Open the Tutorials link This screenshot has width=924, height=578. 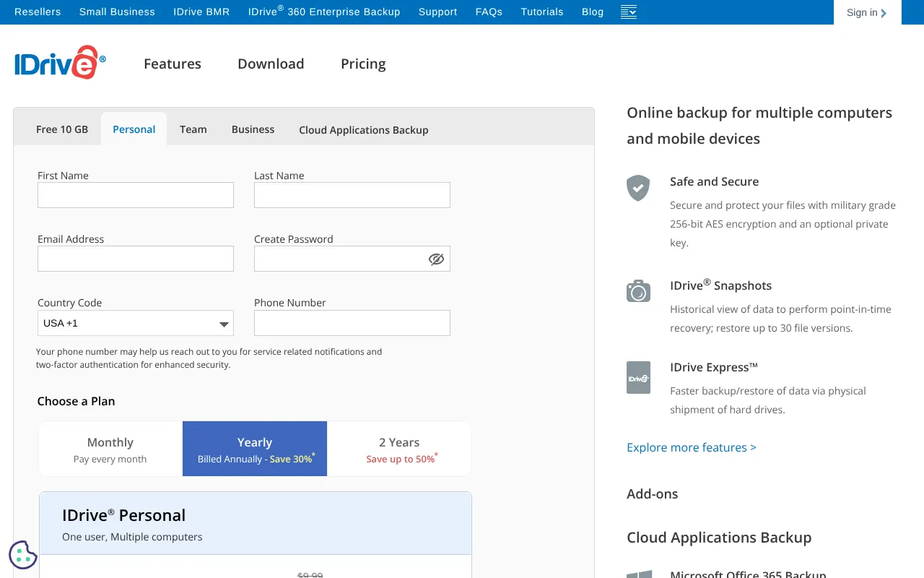click(x=542, y=12)
